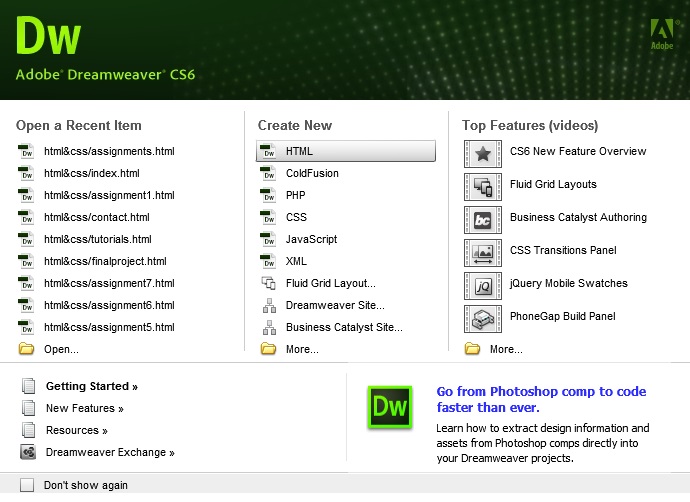Create a new HTML document
Image resolution: width=690 pixels, height=502 pixels.
tap(346, 151)
